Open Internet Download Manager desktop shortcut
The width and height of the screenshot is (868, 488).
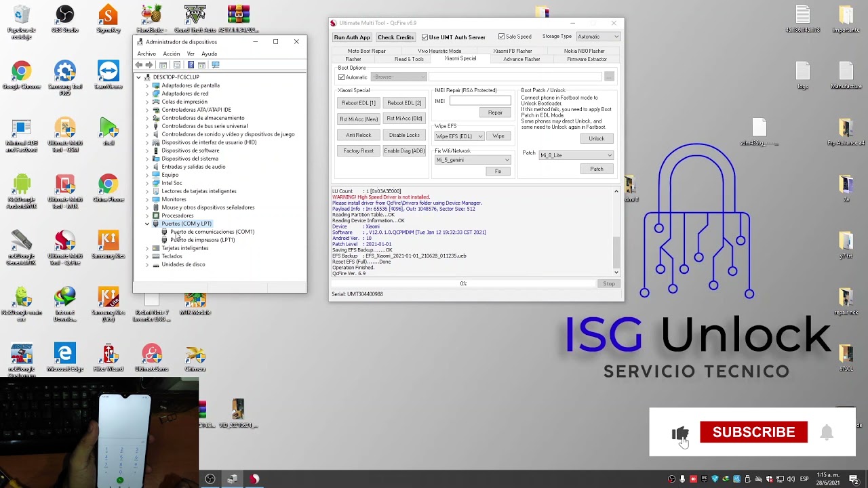point(65,304)
